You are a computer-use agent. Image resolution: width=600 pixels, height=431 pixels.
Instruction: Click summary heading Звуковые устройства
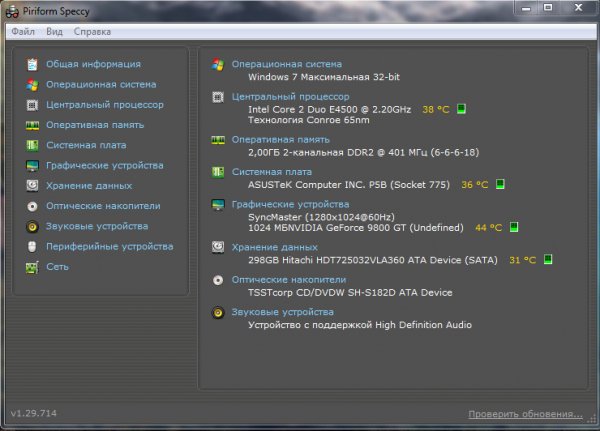coord(283,312)
